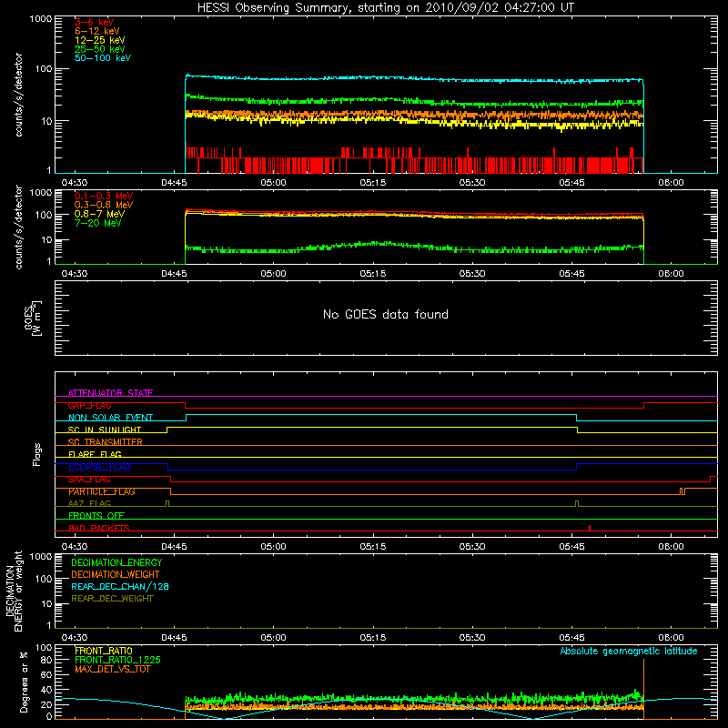Select the orange 6-12 keV legend label
This screenshot has height=728, width=728.
[97, 31]
